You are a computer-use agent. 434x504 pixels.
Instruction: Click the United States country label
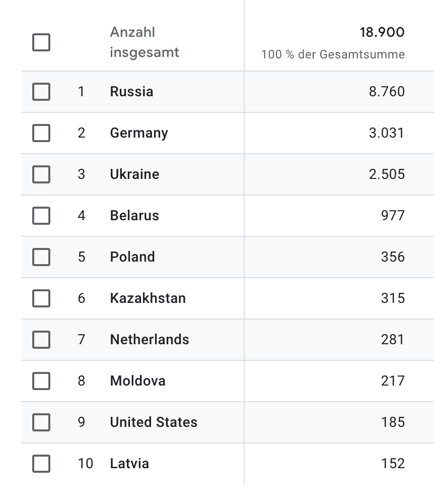coord(154,422)
